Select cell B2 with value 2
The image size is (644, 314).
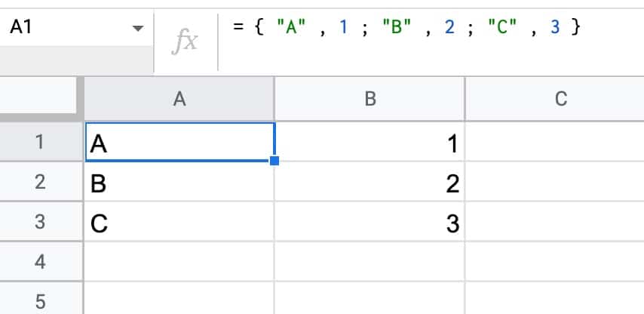(x=370, y=182)
